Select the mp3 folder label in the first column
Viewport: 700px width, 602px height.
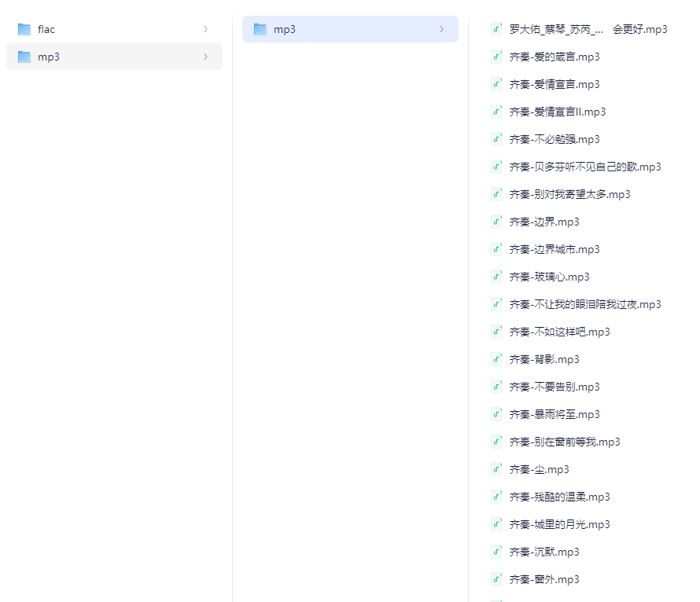click(49, 57)
